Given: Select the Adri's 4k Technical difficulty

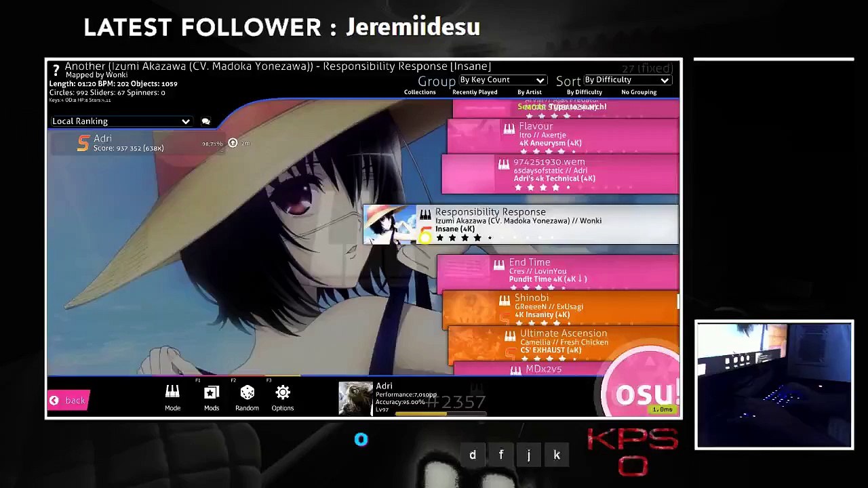Looking at the screenshot, I should pyautogui.click(x=555, y=179).
